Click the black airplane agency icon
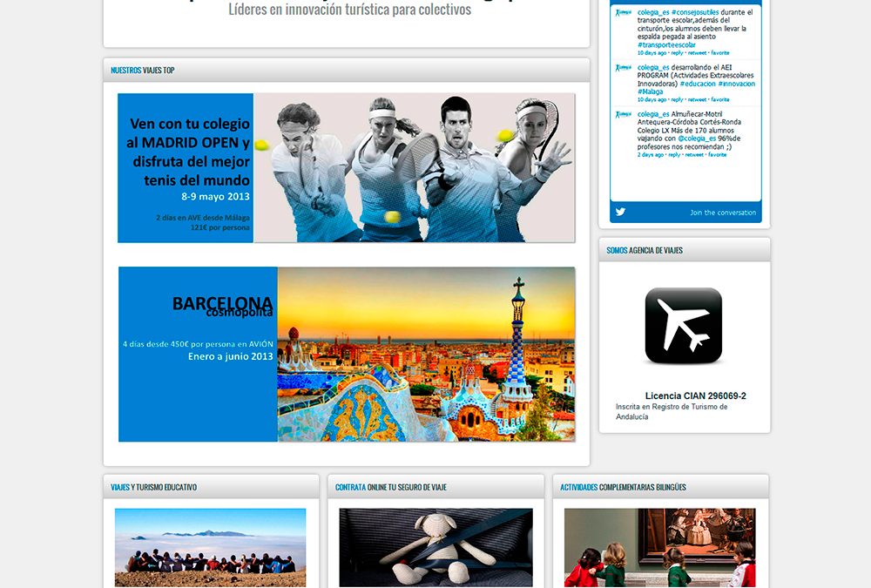This screenshot has height=588, width=871. point(683,325)
